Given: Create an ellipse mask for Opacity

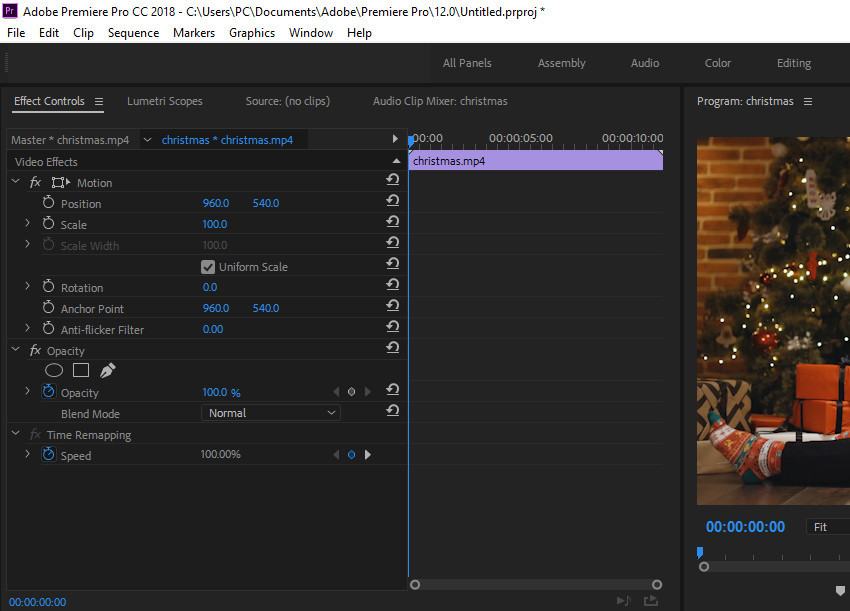Looking at the screenshot, I should click(x=54, y=370).
